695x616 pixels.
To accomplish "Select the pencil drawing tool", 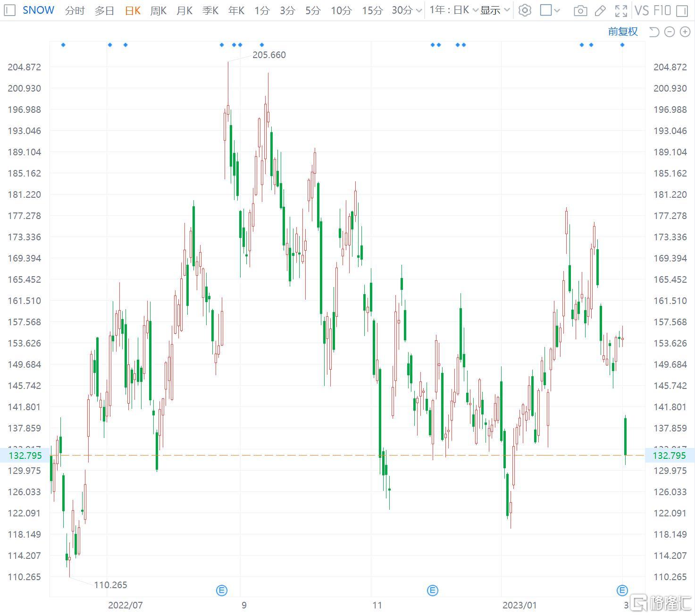I will point(600,10).
